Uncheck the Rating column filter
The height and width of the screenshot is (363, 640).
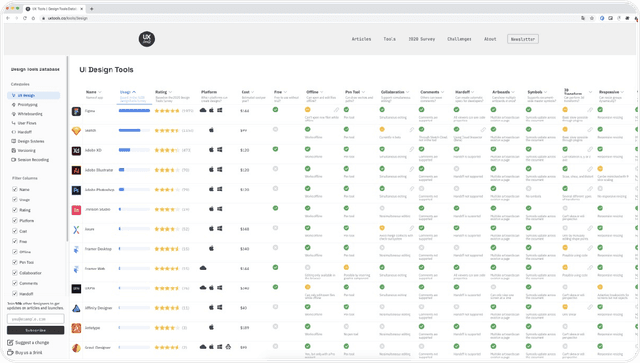[x=15, y=210]
